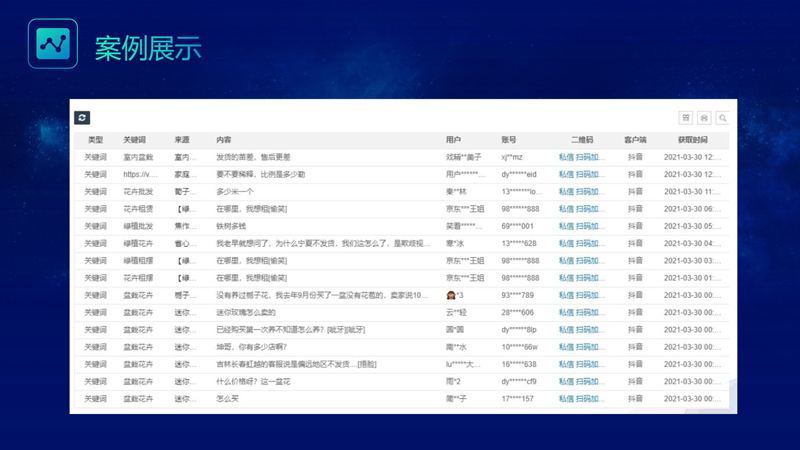Click the avatar emoji user in 栀子 row
The width and height of the screenshot is (800, 450).
(x=451, y=295)
